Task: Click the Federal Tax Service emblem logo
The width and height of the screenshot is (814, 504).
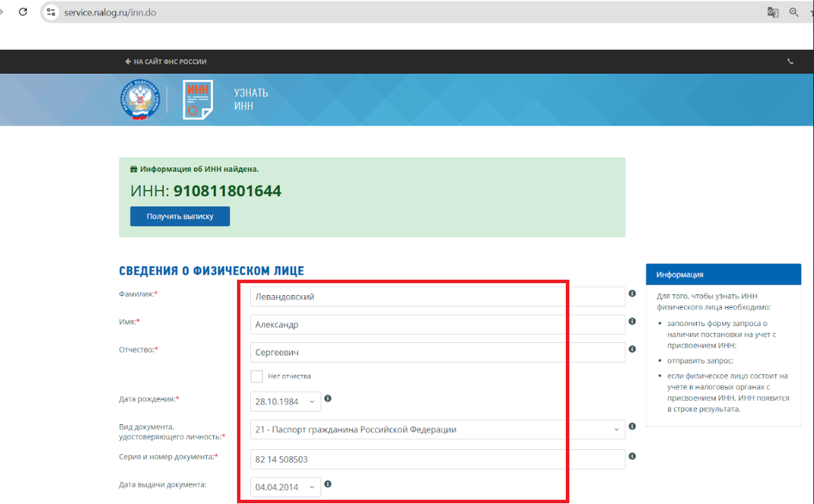Action: pos(140,100)
